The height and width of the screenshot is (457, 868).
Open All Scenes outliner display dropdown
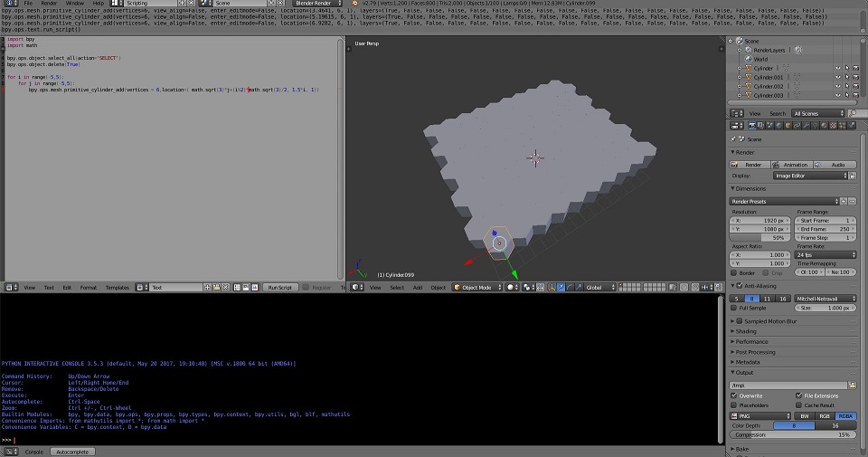click(818, 113)
